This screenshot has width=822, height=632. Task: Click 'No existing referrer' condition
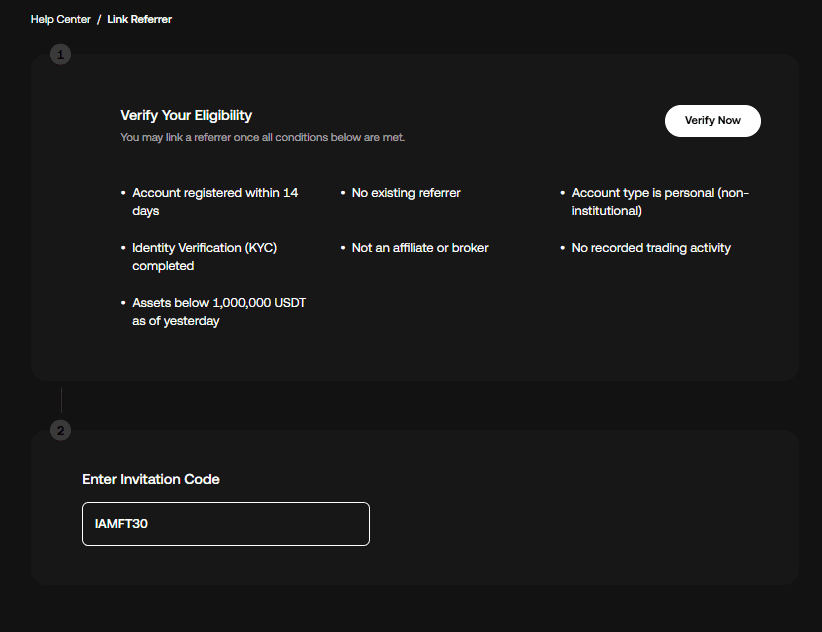(406, 193)
